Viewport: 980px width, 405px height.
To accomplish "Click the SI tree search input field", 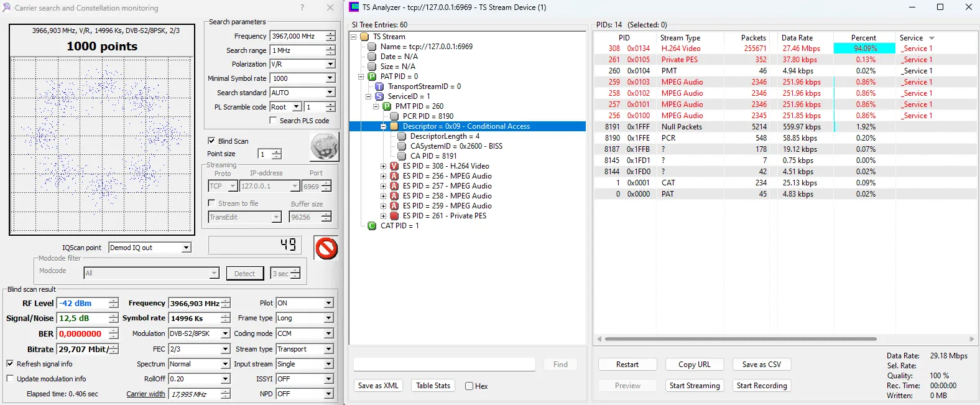I will point(444,365).
